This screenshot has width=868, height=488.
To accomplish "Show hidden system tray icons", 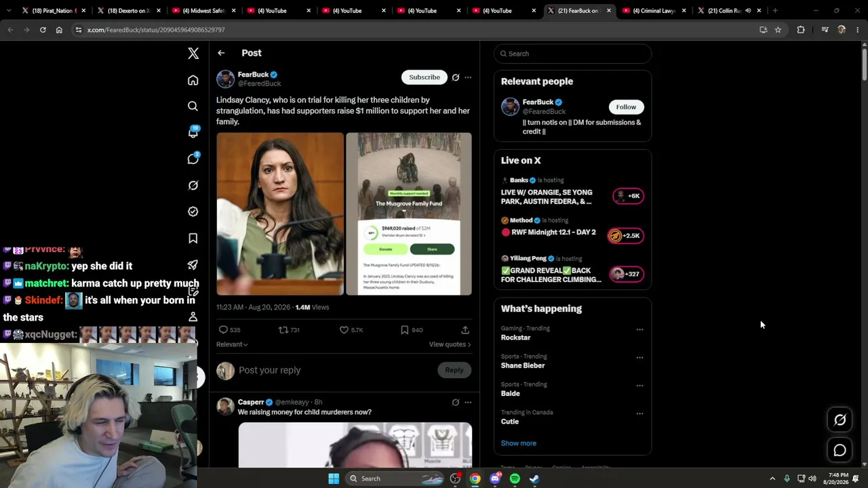I will [x=772, y=479].
